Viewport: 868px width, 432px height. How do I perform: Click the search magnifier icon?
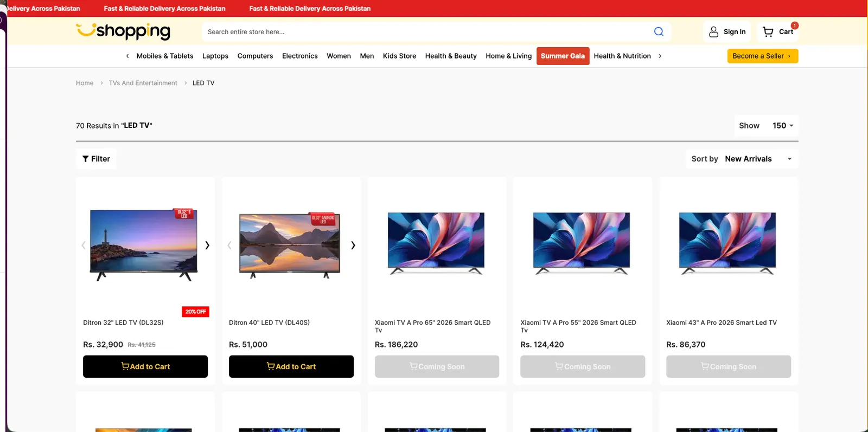tap(659, 31)
